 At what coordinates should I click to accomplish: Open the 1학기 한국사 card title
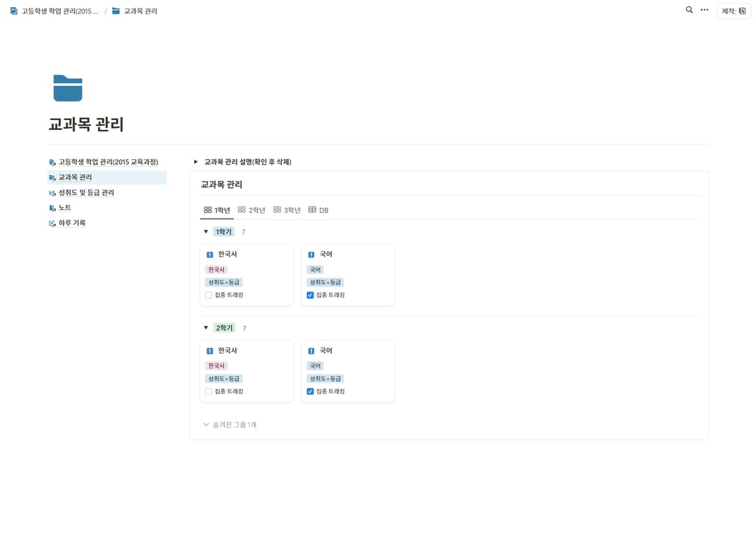tap(227, 254)
